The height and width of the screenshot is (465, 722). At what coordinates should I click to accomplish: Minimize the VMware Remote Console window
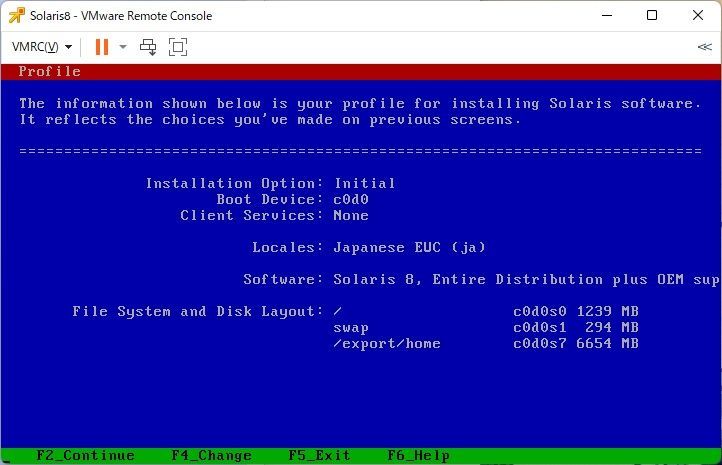(x=607, y=15)
